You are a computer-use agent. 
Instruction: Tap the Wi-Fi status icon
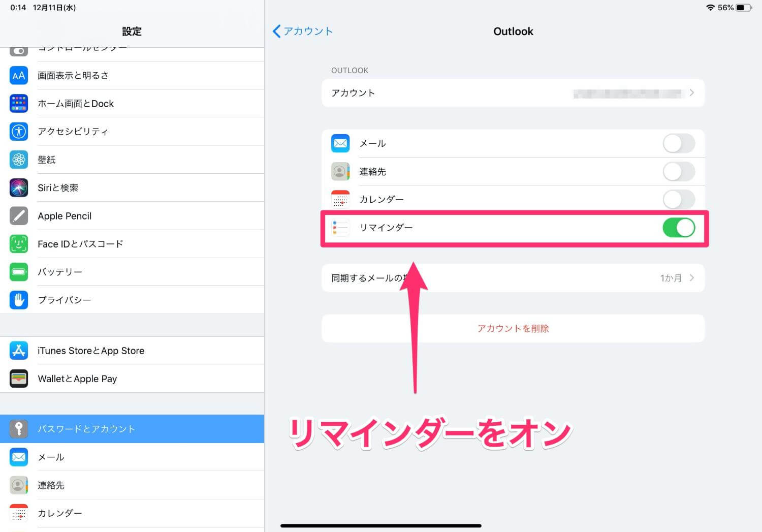click(710, 8)
